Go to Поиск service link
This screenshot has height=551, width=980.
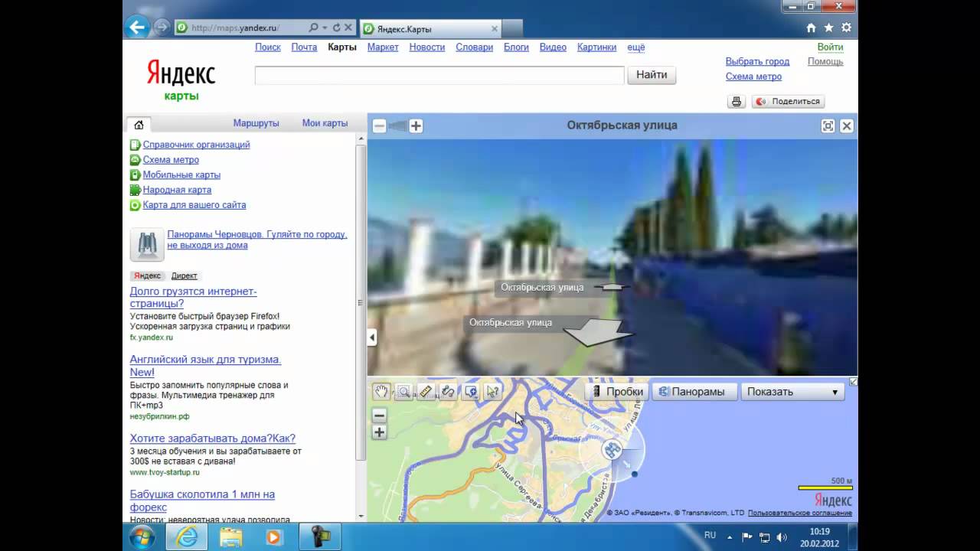point(268,47)
